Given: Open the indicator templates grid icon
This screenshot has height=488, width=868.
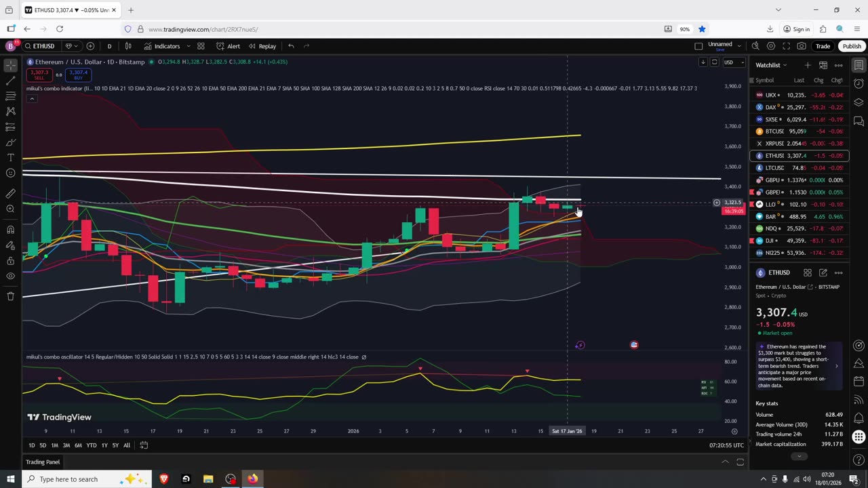Looking at the screenshot, I should click(201, 46).
